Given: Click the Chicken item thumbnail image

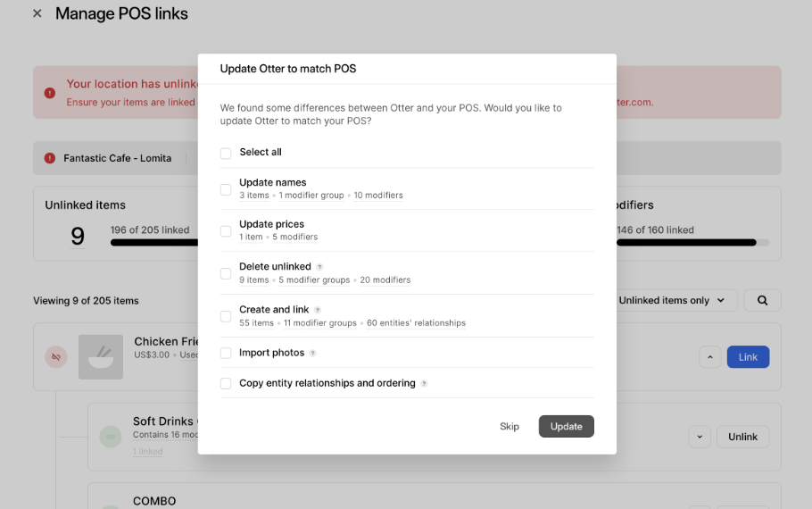Looking at the screenshot, I should coord(101,357).
